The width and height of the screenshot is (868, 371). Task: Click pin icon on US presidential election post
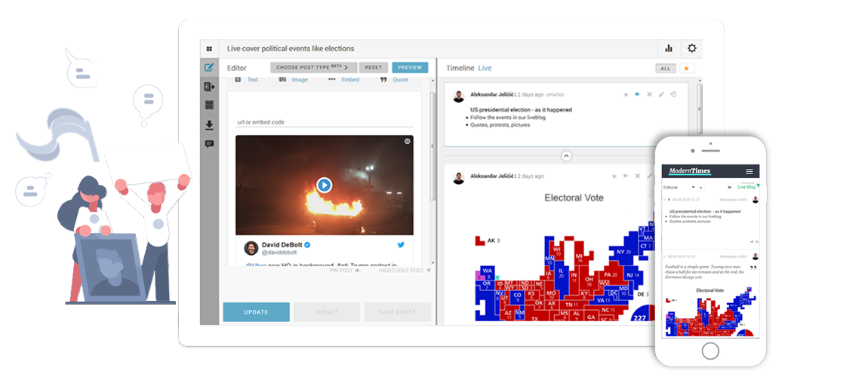638,94
